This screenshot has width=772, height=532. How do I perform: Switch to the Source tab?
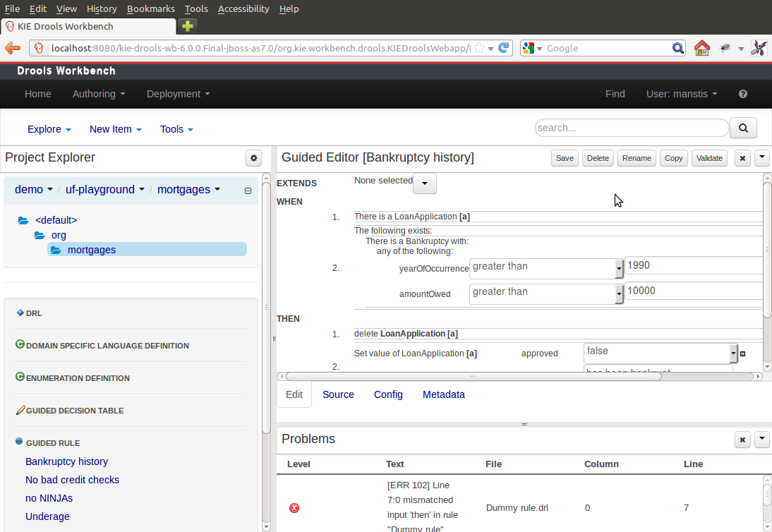(338, 394)
